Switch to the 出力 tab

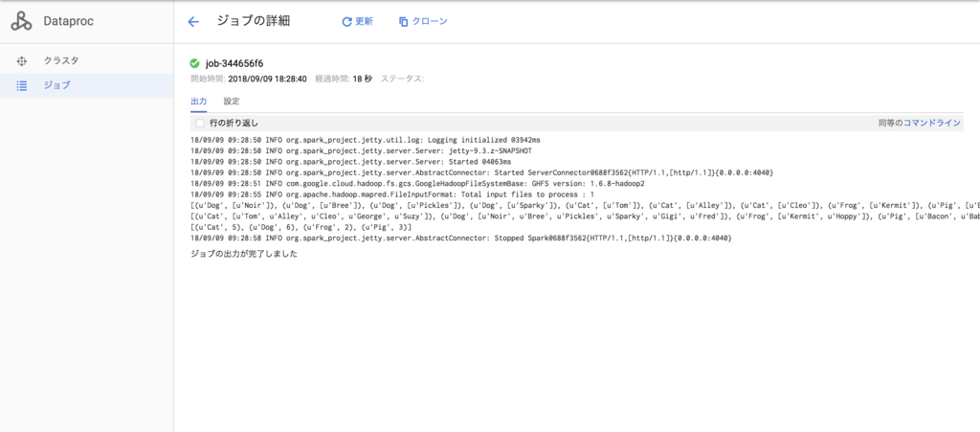point(199,102)
